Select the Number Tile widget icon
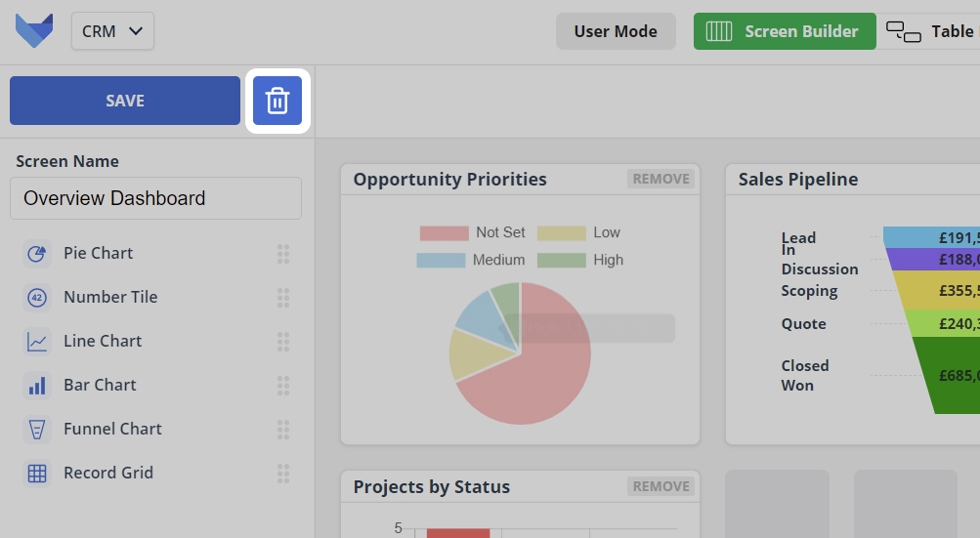Image resolution: width=980 pixels, height=538 pixels. tap(37, 298)
